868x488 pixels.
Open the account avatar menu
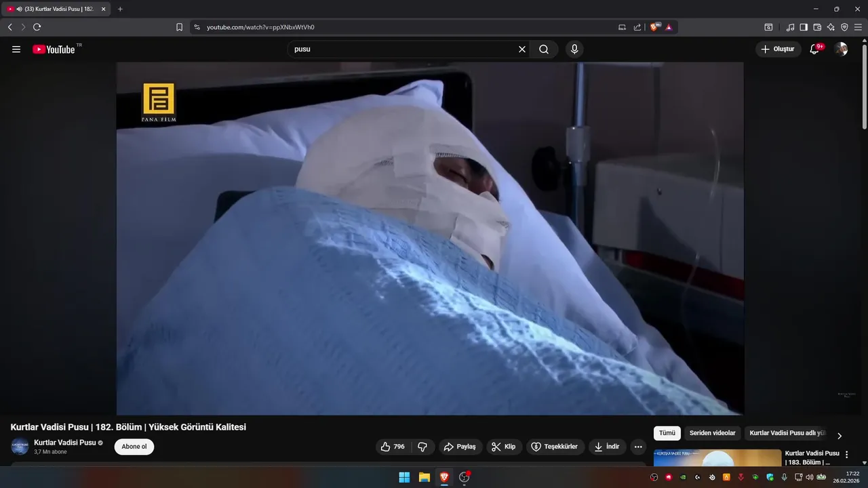click(841, 49)
